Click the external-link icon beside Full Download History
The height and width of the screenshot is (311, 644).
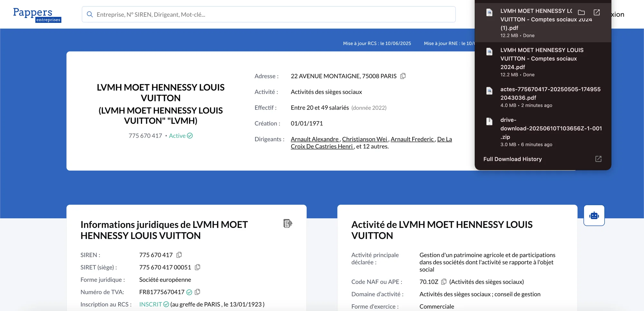coord(598,159)
